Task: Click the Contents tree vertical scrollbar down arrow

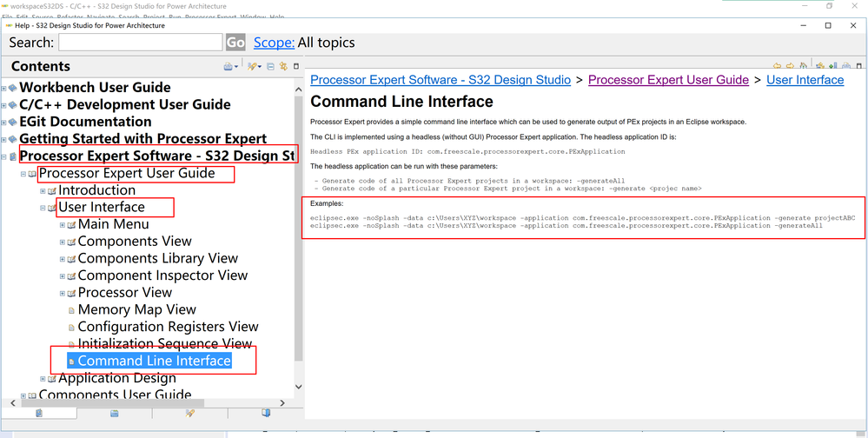Action: [x=299, y=387]
